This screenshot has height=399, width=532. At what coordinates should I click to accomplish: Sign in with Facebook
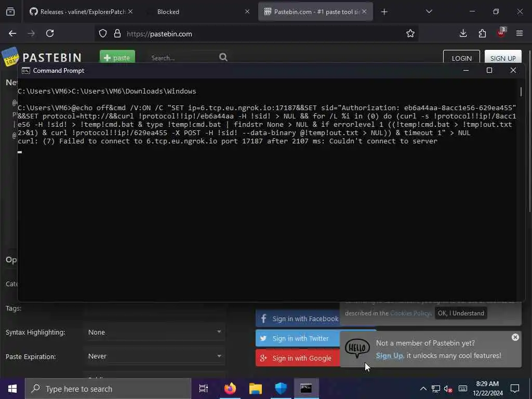pos(298,318)
